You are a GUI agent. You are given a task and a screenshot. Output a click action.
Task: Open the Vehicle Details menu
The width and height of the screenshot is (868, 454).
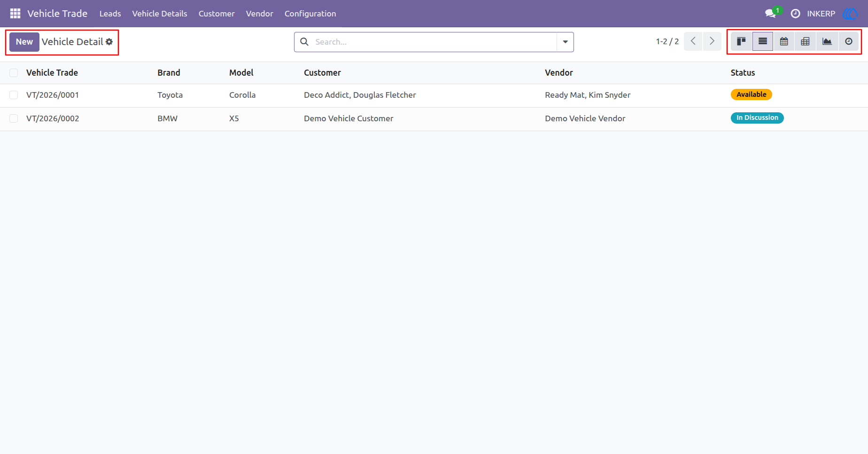pos(160,14)
